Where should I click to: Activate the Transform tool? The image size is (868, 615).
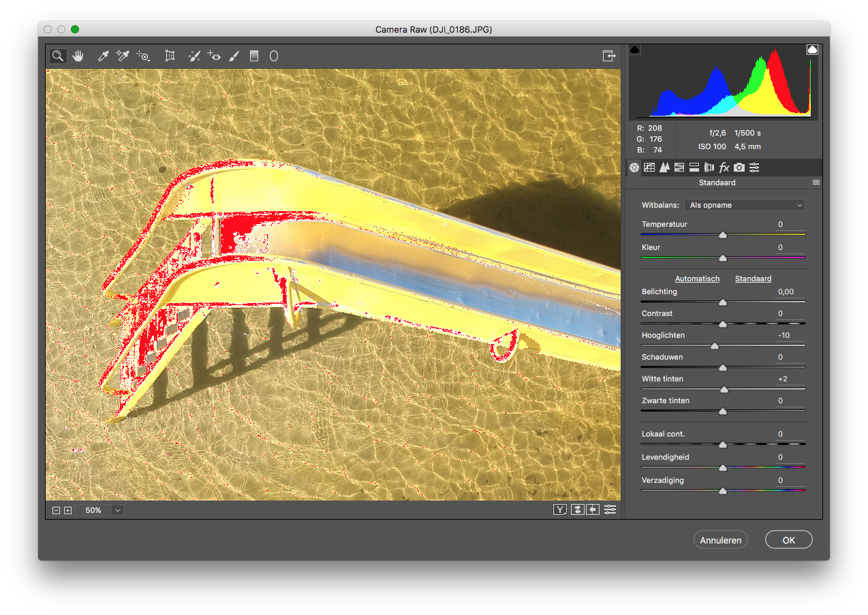click(x=170, y=57)
